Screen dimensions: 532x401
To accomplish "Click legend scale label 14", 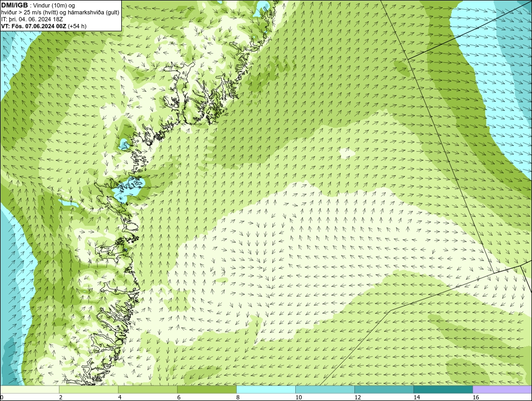I will point(417,397).
